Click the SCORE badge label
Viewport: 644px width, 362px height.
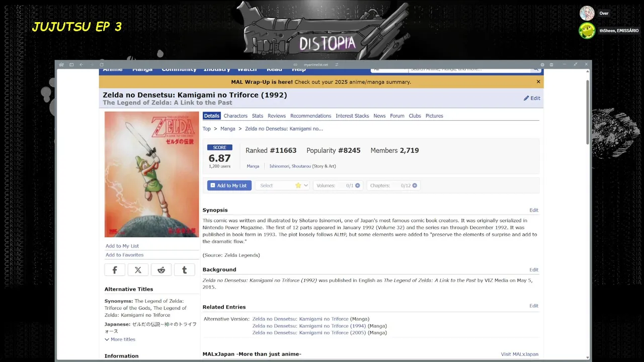click(x=219, y=147)
